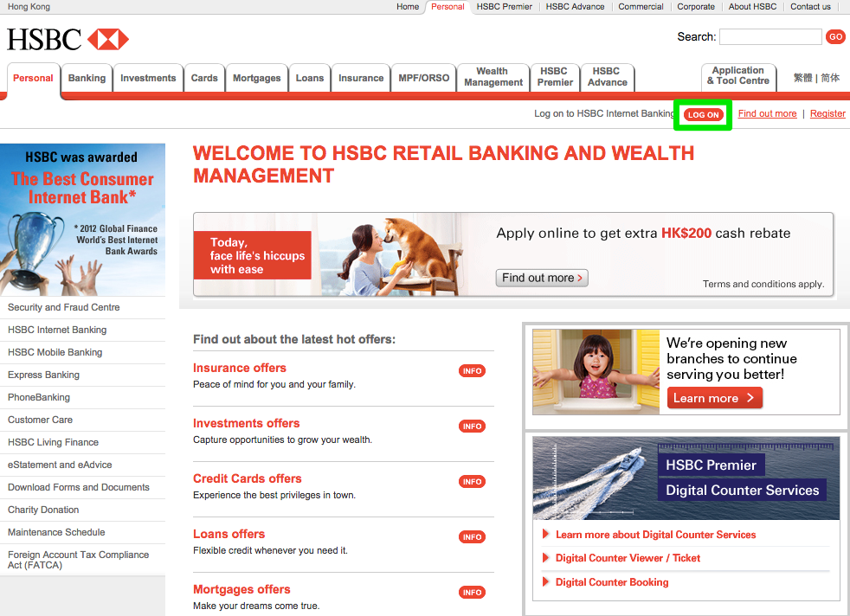Open HSBC Mobile Banking sidebar link
The image size is (850, 616).
coord(55,352)
